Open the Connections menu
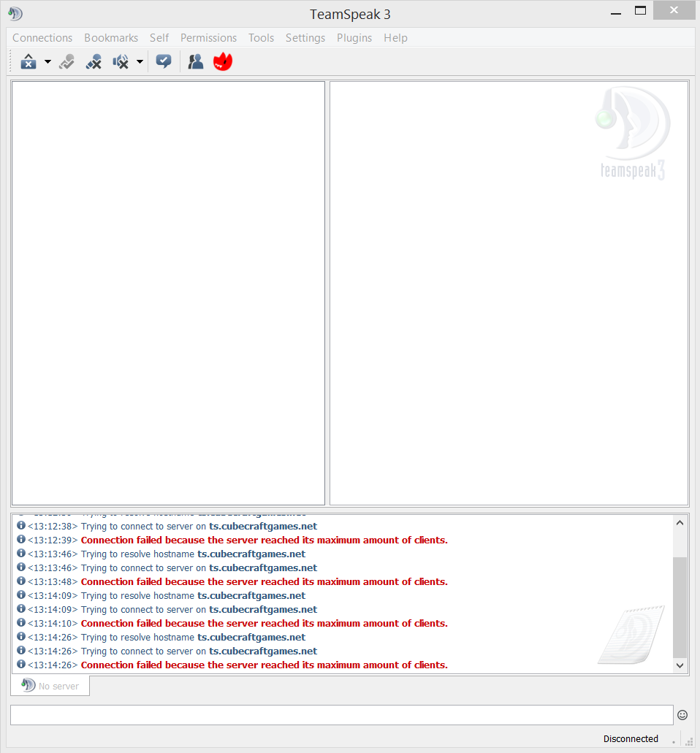Viewport: 700px width, 753px height. click(x=42, y=38)
